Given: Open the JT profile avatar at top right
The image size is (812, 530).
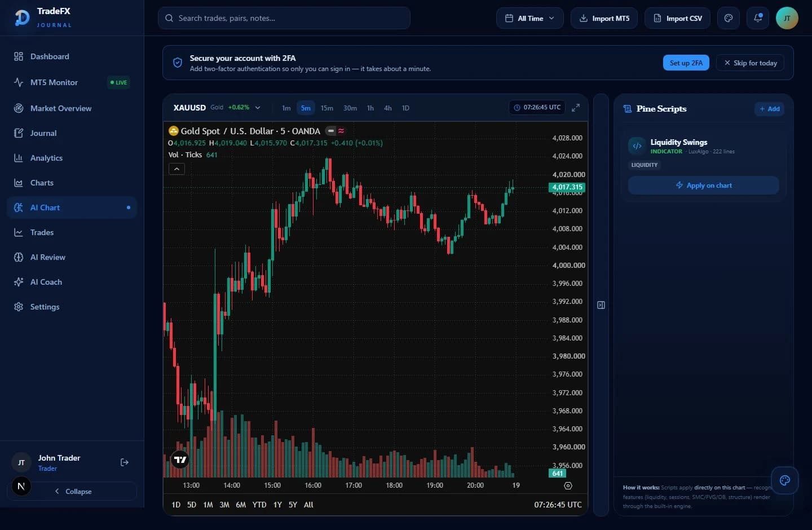Looking at the screenshot, I should (x=787, y=18).
